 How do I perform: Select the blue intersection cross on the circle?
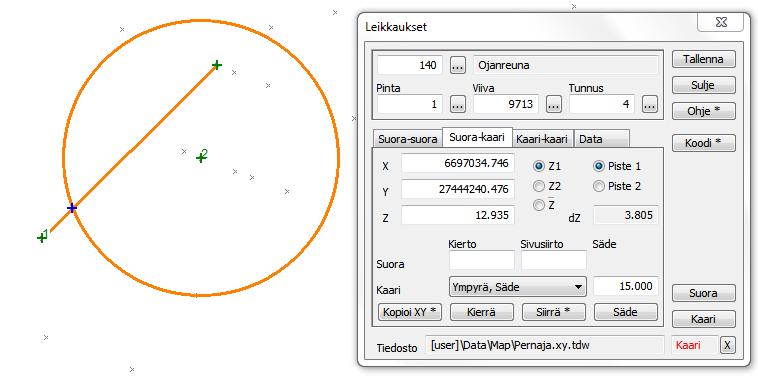pyautogui.click(x=72, y=208)
